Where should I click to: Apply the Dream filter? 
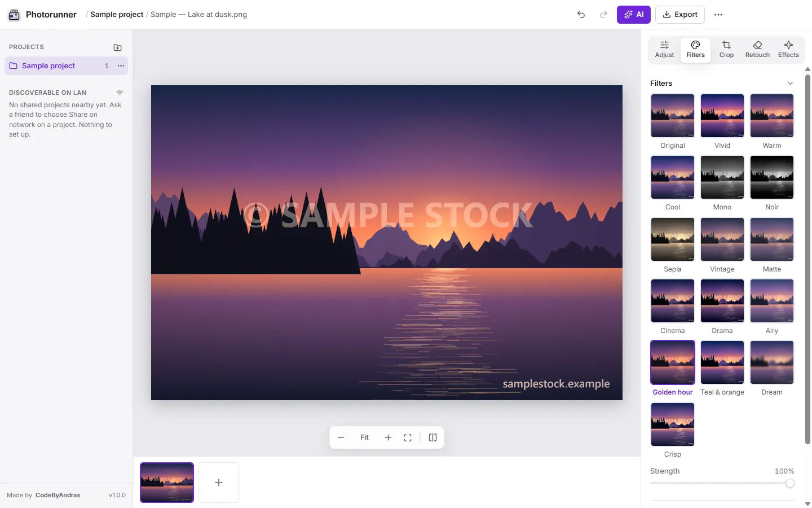click(772, 369)
